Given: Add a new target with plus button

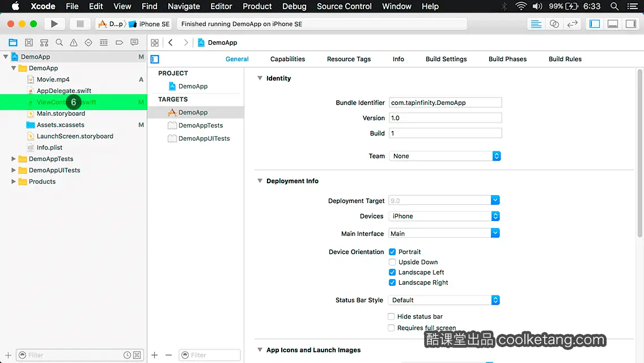Looking at the screenshot, I should pyautogui.click(x=154, y=355).
